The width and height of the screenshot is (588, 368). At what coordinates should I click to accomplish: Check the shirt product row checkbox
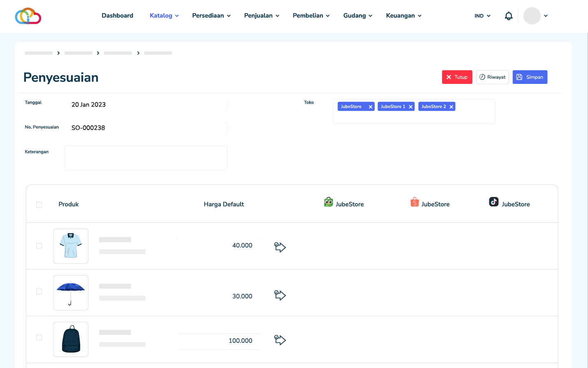click(39, 246)
